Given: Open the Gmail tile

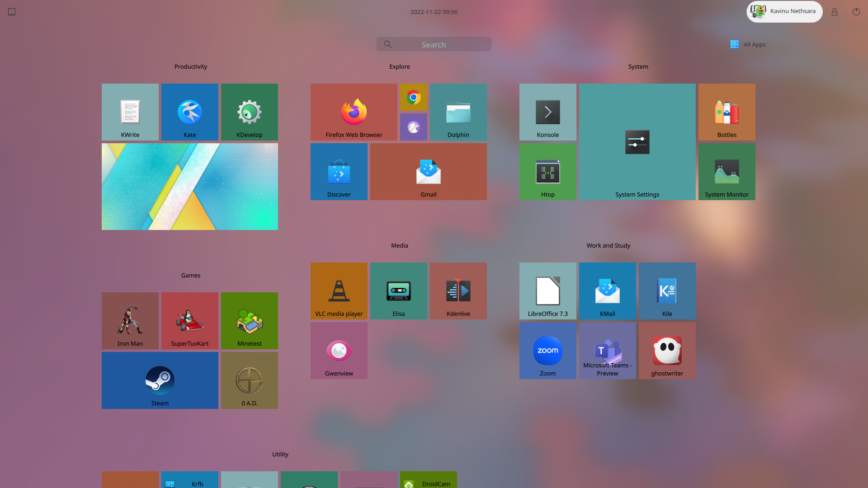Looking at the screenshot, I should tap(429, 172).
